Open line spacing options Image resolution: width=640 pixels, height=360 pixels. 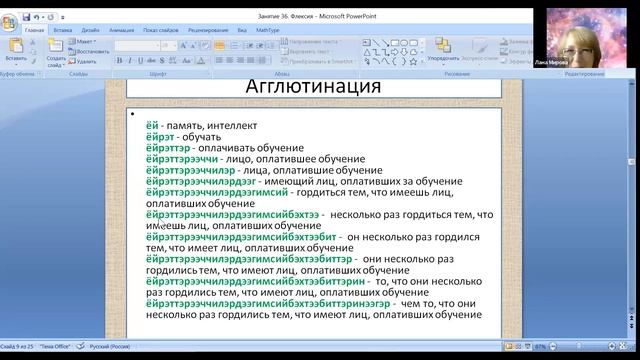272,45
